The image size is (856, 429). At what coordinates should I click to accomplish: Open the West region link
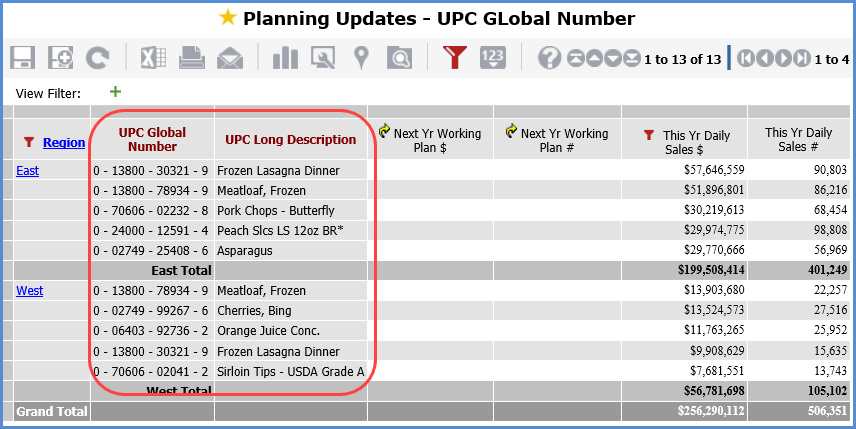29,291
